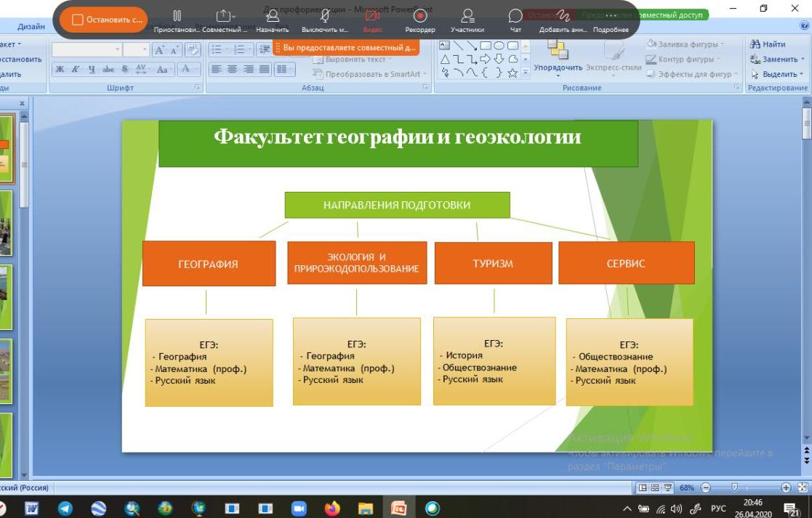Align text right
Viewport: 812px width, 518px height.
249,69
